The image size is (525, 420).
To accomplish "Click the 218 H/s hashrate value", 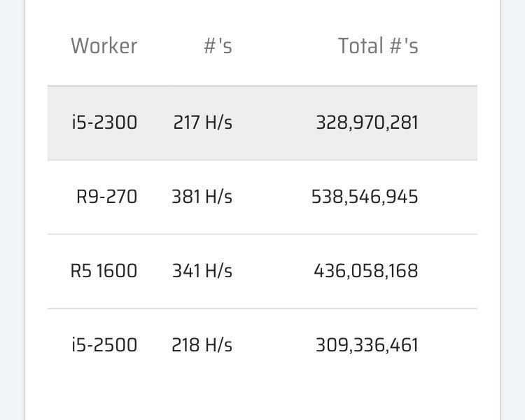I will click(202, 344).
